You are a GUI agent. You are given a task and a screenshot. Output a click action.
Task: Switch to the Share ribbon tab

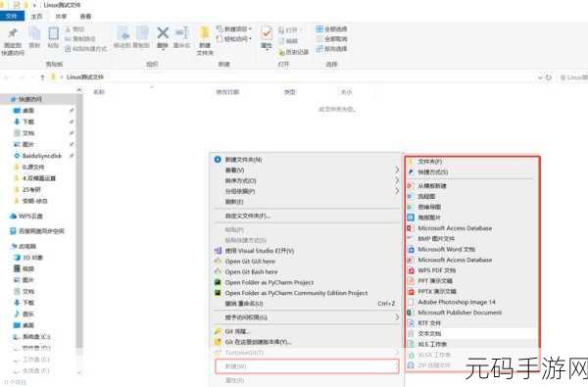(61, 16)
